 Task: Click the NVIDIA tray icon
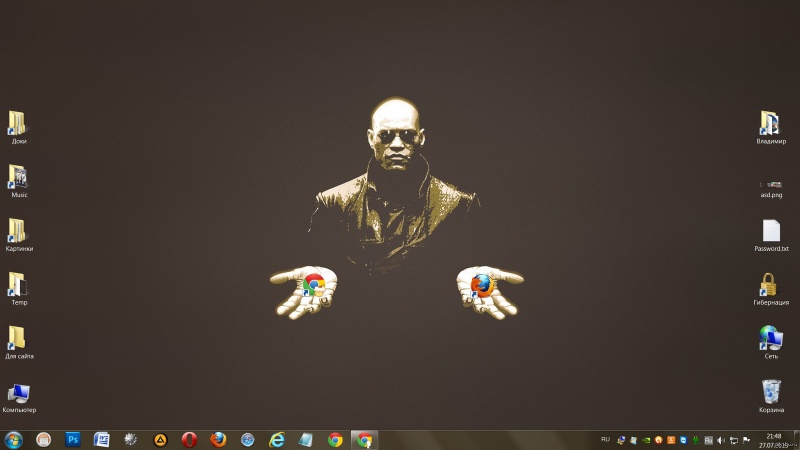click(646, 440)
